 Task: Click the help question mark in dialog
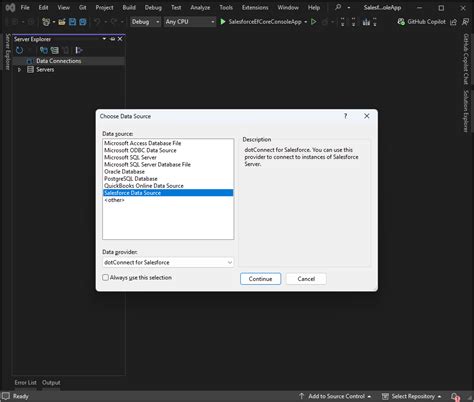[345, 116]
